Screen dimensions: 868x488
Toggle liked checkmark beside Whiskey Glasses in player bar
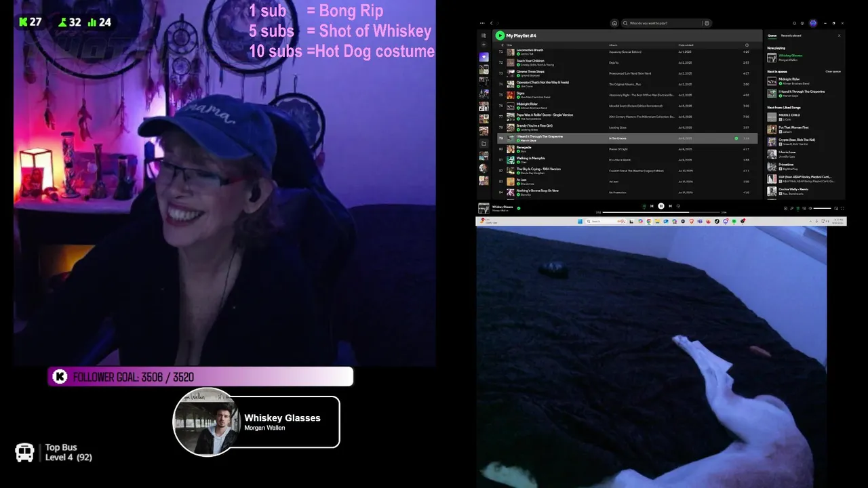coord(519,208)
